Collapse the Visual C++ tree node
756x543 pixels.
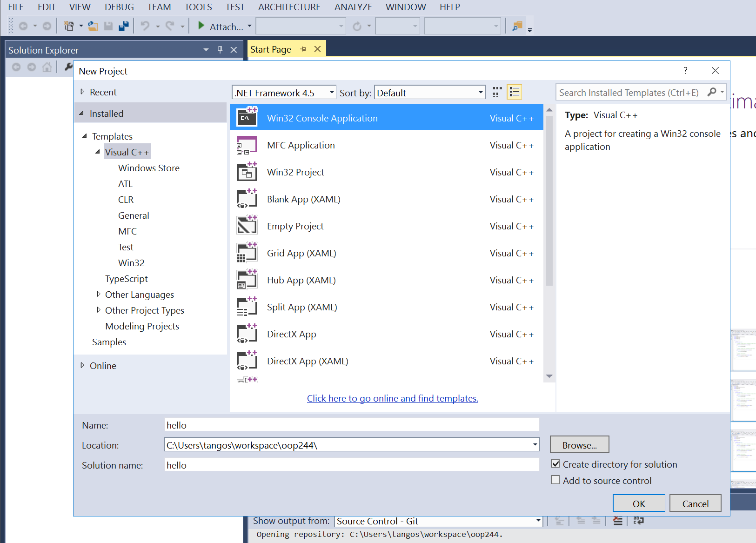[x=98, y=152]
